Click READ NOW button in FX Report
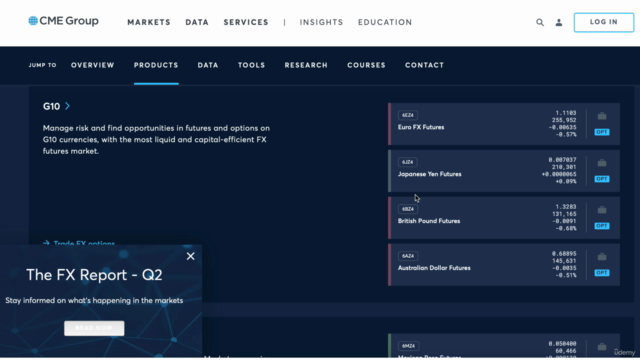Screen dimensions: 640x360 [94, 328]
